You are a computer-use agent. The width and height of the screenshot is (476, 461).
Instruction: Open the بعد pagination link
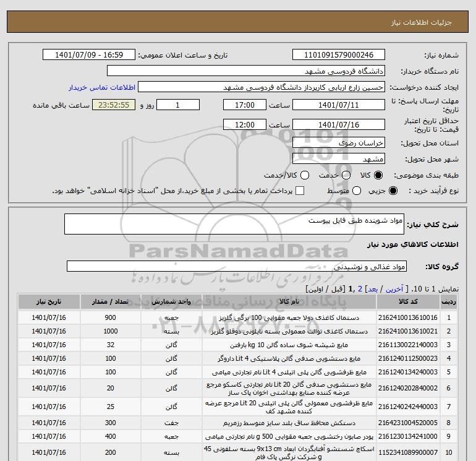[372, 289]
